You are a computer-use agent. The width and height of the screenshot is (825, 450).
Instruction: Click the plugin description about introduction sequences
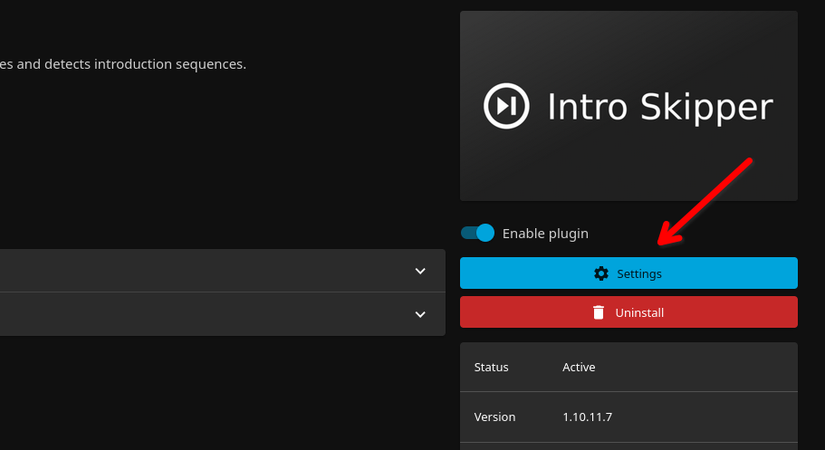click(x=122, y=64)
